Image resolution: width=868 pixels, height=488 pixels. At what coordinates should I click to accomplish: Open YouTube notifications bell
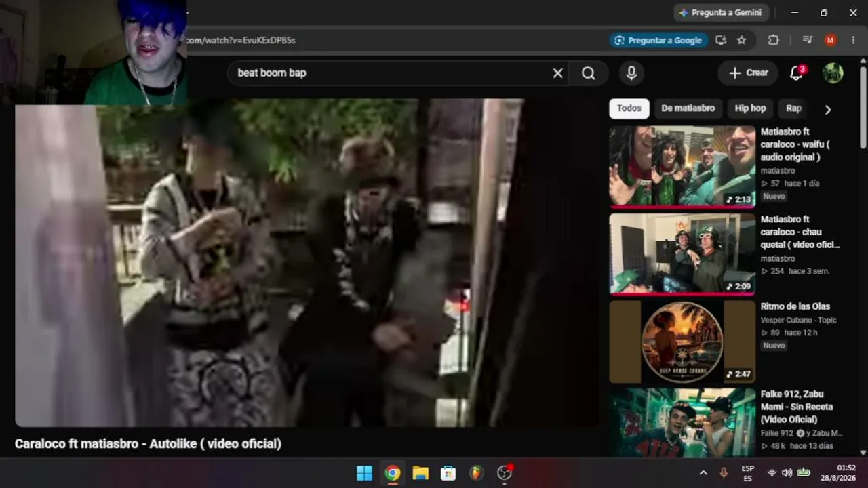pyautogui.click(x=797, y=73)
